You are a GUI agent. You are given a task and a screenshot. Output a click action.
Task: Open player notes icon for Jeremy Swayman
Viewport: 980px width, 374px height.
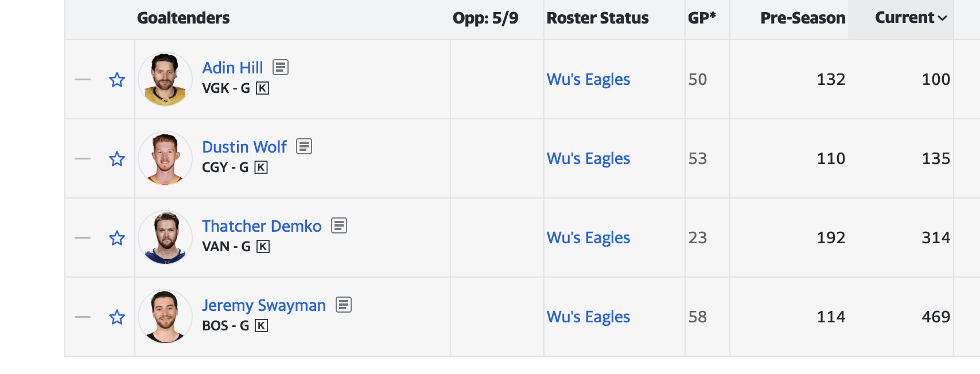(x=344, y=305)
